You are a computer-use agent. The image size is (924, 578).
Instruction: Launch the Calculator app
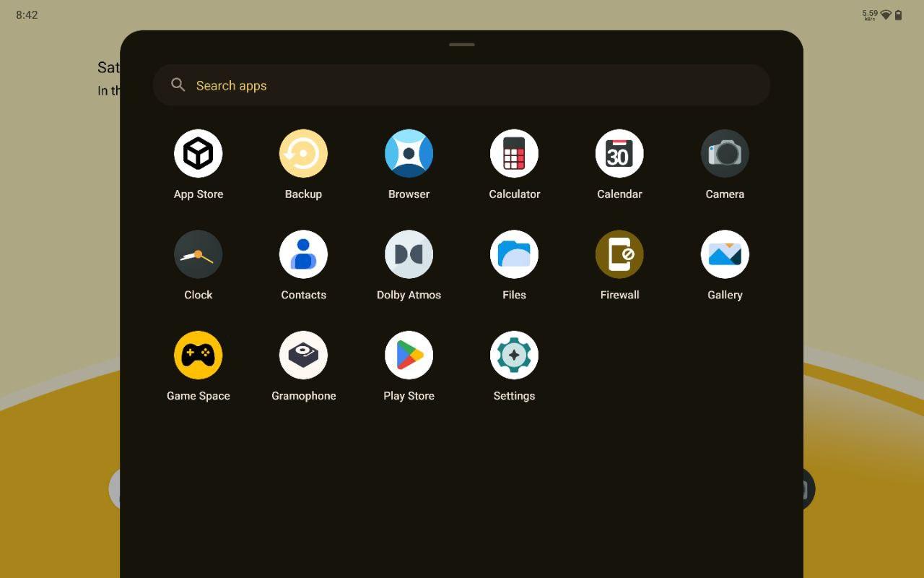click(514, 153)
